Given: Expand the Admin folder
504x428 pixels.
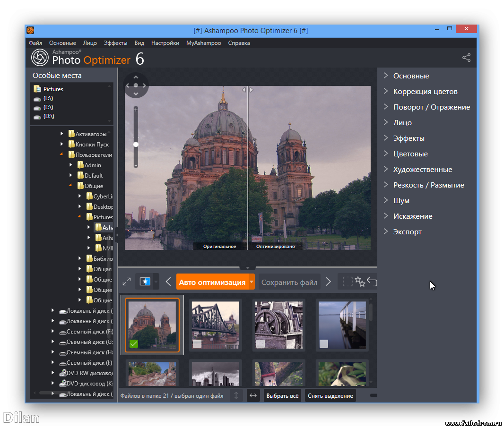Looking at the screenshot, I should [x=71, y=165].
